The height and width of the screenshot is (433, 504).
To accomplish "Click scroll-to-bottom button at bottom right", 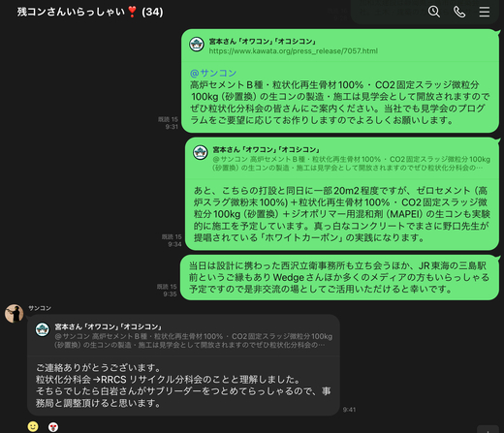I will pyautogui.click(x=488, y=429).
